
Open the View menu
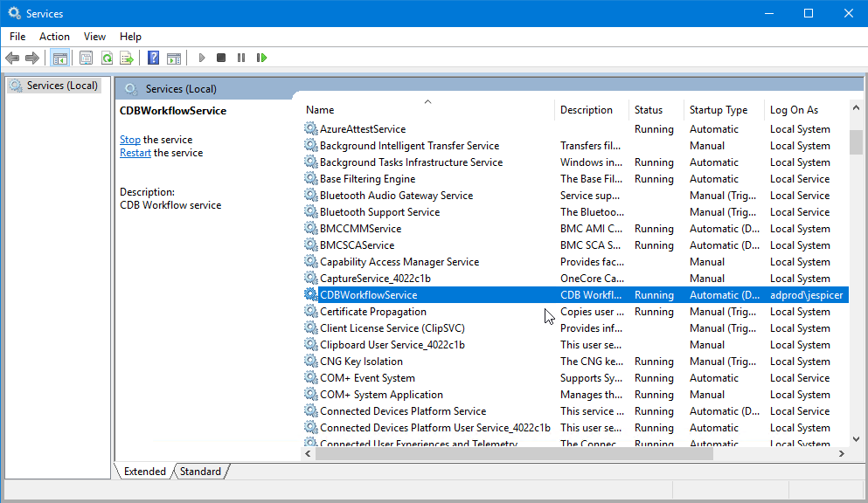(x=94, y=37)
